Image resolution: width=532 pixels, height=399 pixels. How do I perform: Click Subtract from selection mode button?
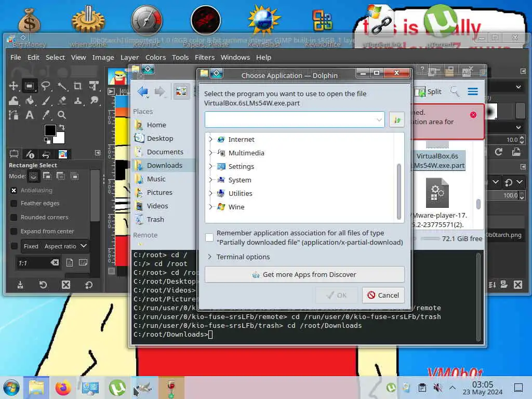tap(61, 176)
